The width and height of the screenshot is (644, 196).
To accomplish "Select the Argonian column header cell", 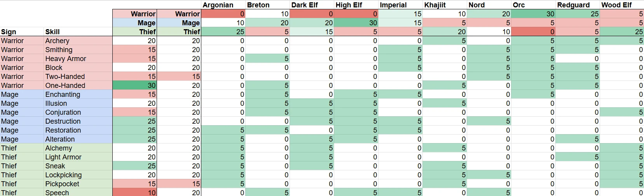I will (x=223, y=5).
